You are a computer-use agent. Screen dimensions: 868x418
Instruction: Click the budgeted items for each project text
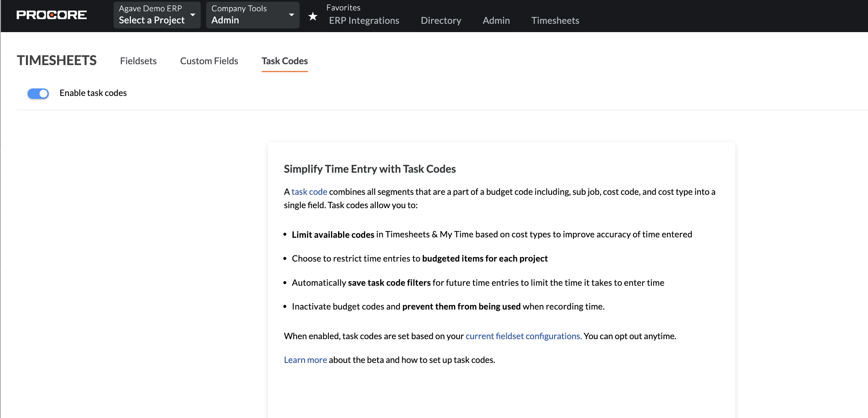coord(485,259)
